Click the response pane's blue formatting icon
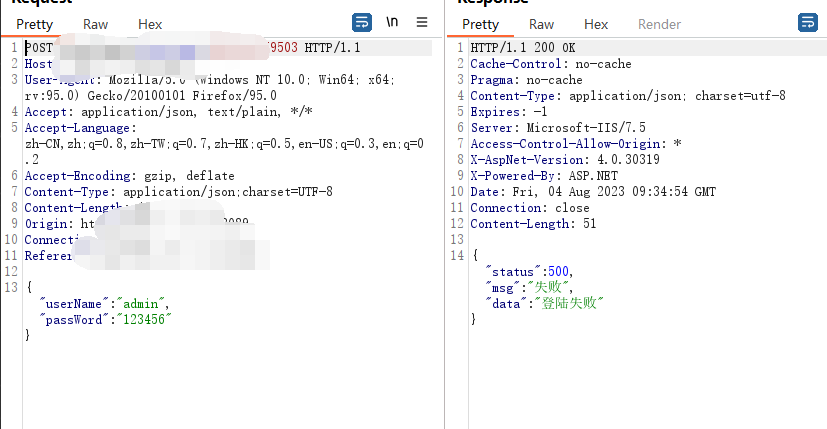 [x=807, y=22]
